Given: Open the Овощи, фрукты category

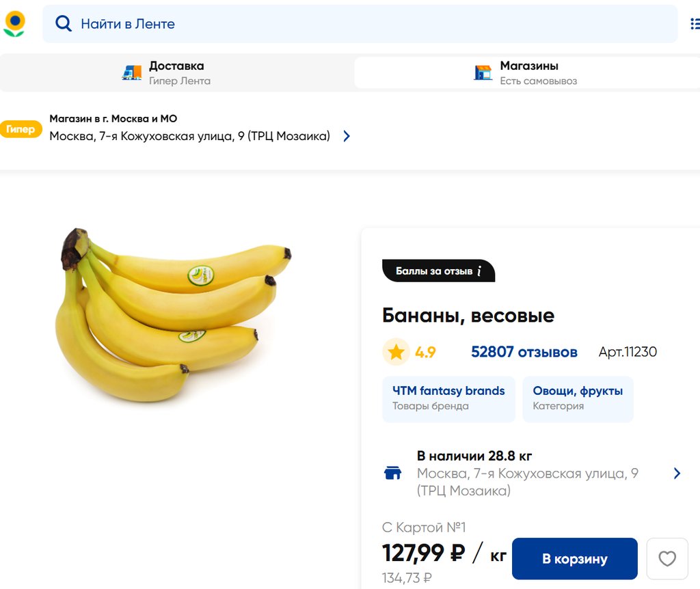Looking at the screenshot, I should pyautogui.click(x=578, y=398).
